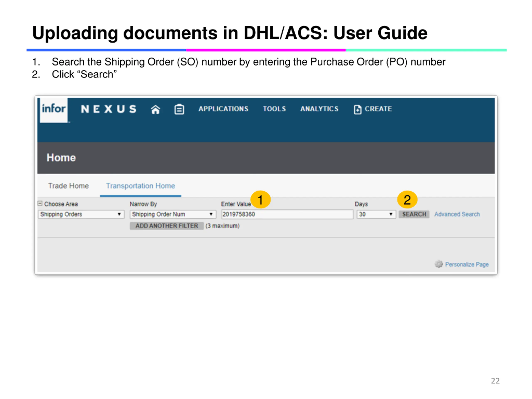The image size is (532, 399).
Task: Open the clipboard tasks icon
Action: point(179,110)
